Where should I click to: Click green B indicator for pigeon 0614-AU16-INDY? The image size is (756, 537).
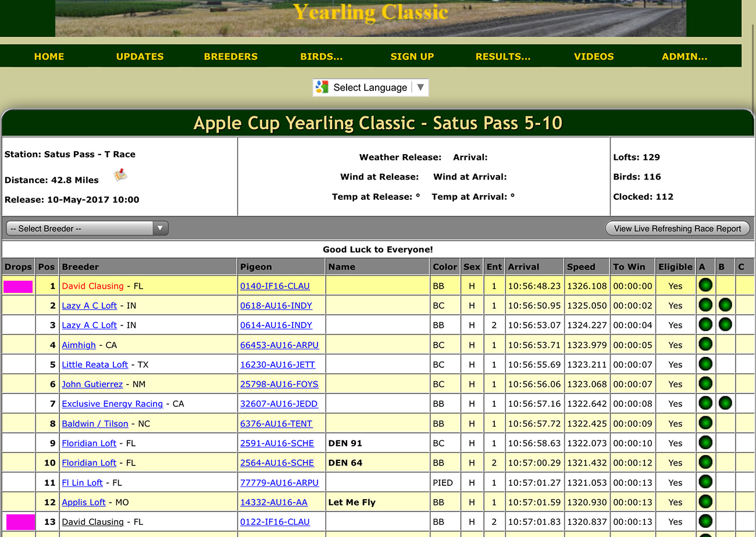pyautogui.click(x=725, y=325)
